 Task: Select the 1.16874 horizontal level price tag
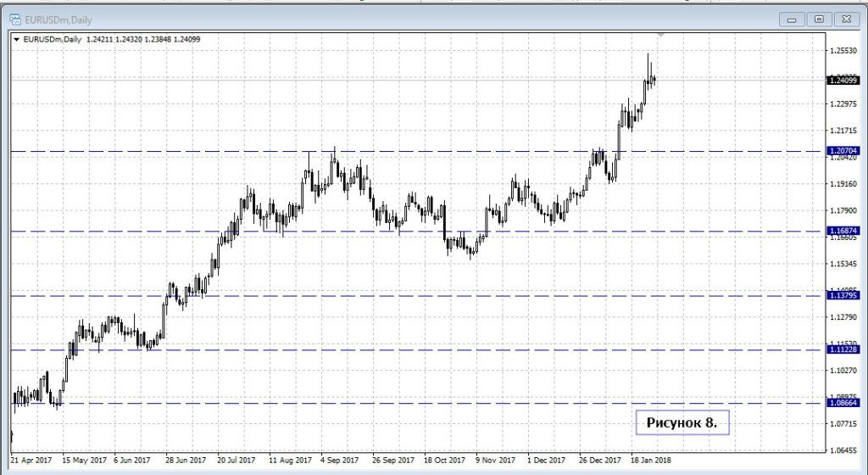[x=843, y=231]
